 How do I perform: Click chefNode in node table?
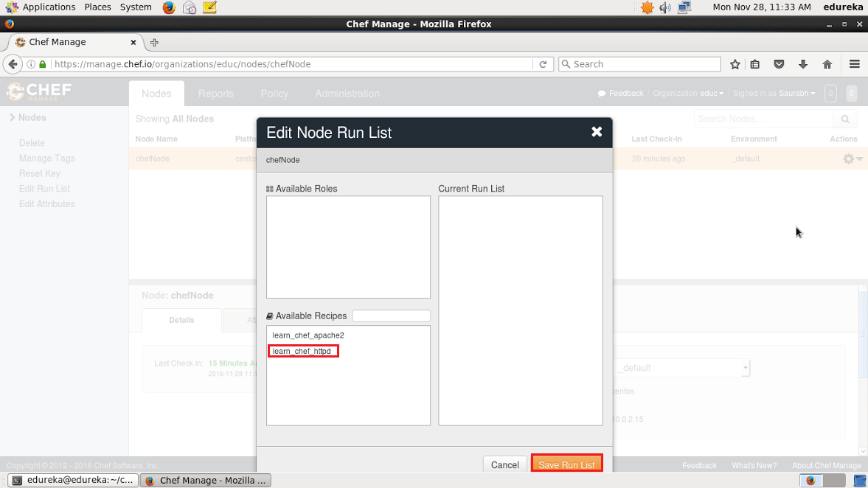point(152,158)
